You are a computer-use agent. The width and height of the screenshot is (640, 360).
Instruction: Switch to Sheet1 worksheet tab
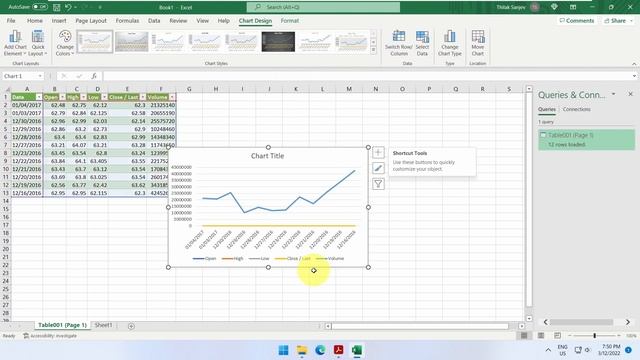pos(103,325)
